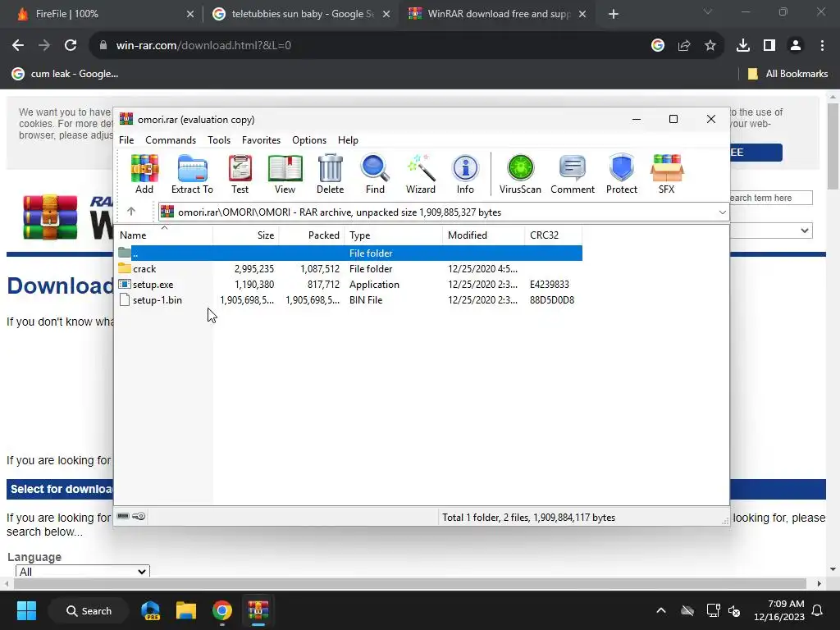Click the bookmark bar Google shortcut
Image resolution: width=840 pixels, height=630 pixels.
(65, 74)
